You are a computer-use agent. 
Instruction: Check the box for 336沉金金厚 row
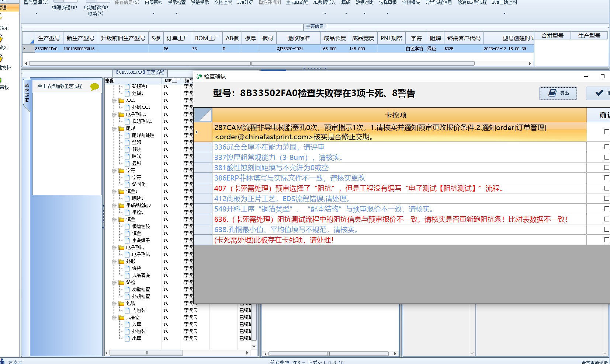click(x=607, y=147)
